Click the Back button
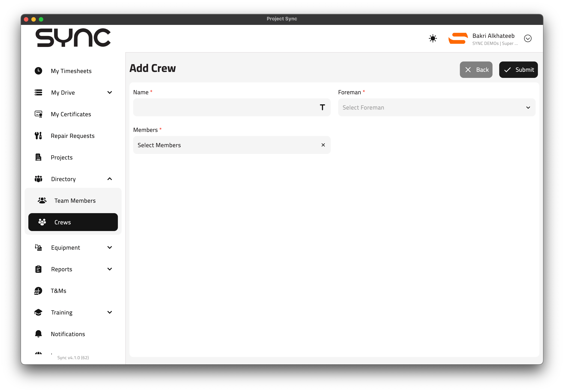 point(476,70)
